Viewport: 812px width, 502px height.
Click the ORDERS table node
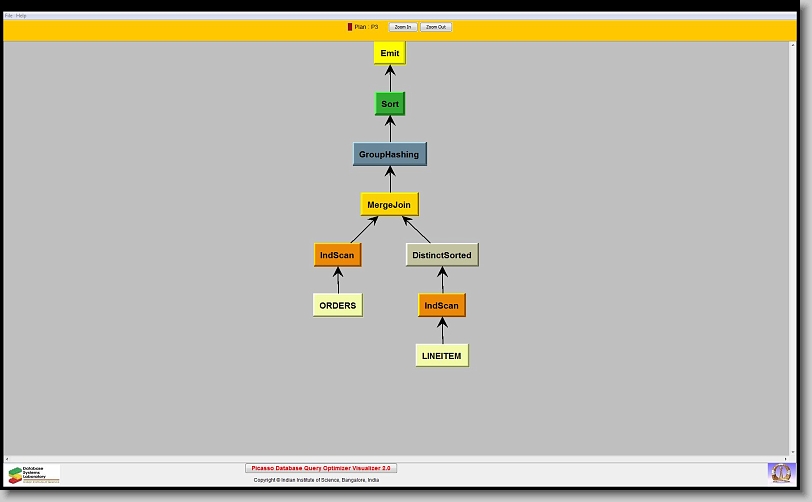(x=338, y=305)
